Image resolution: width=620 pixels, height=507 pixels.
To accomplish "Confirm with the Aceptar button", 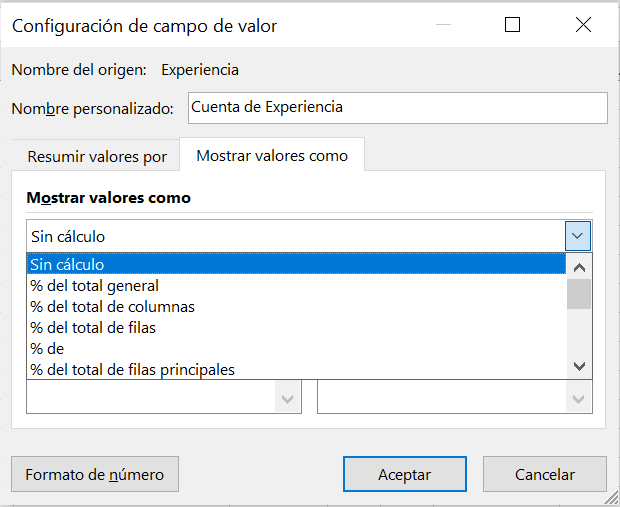I will click(x=405, y=474).
